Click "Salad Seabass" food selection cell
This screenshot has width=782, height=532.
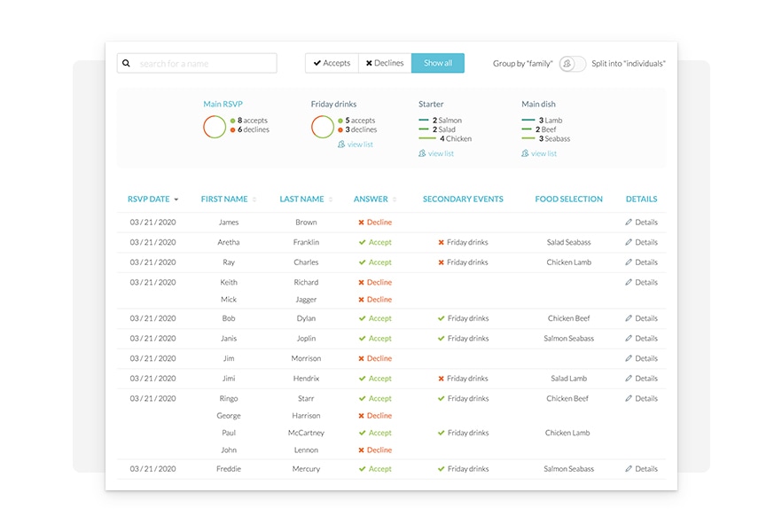click(568, 242)
